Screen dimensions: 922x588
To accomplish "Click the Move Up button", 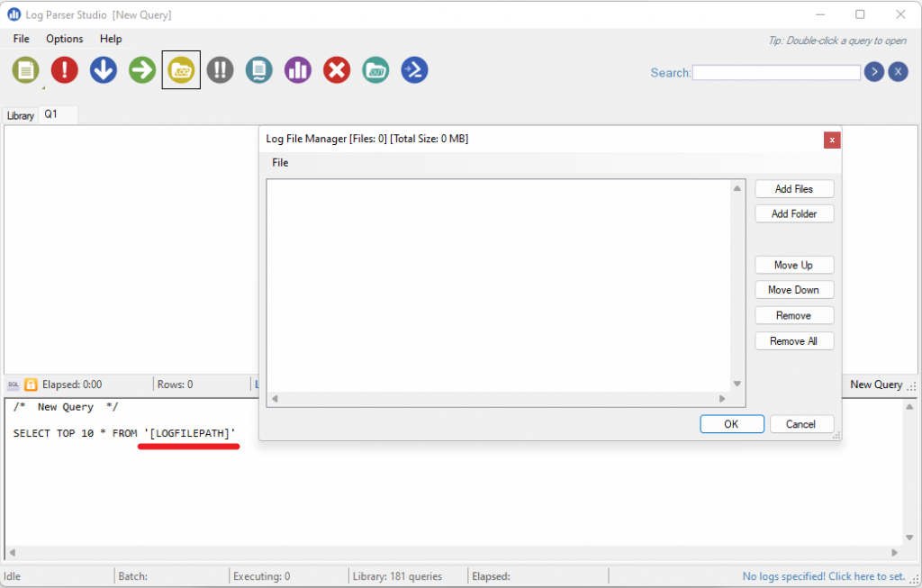I will [x=794, y=266].
